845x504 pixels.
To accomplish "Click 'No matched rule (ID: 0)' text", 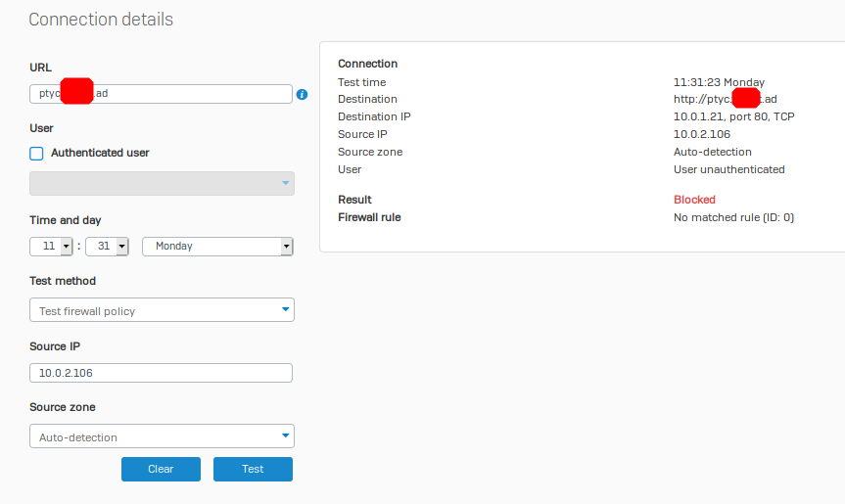I will (x=733, y=217).
